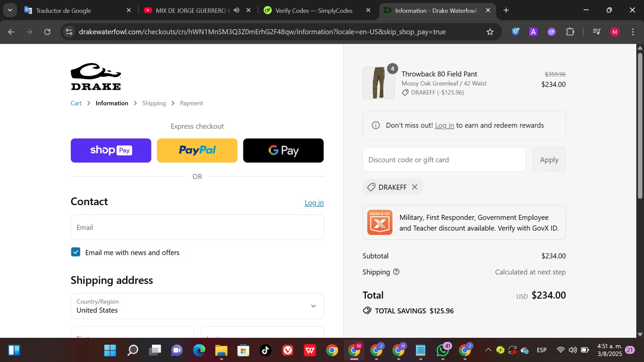This screenshot has height=362, width=644.
Task: Open File Explorer from taskbar
Action: tap(221, 350)
